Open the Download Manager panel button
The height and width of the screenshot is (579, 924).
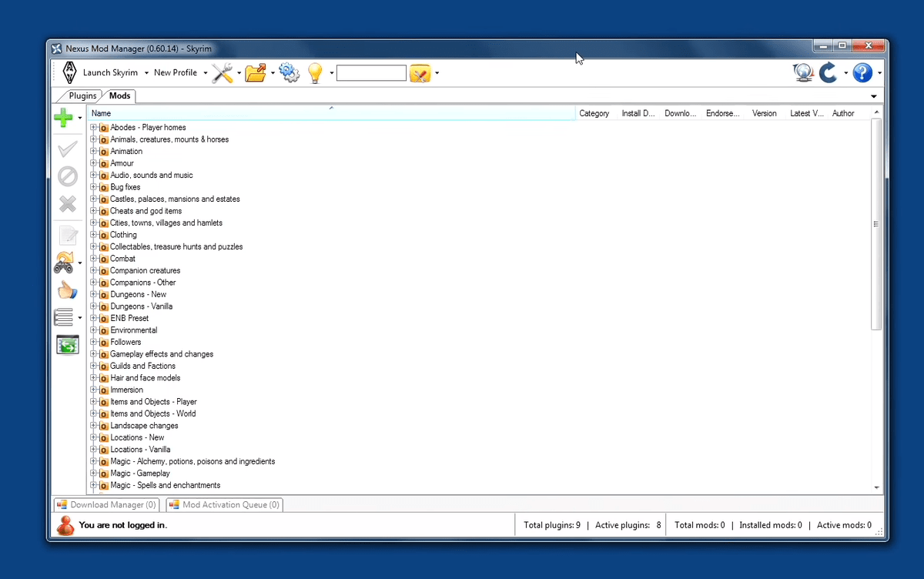(x=105, y=504)
